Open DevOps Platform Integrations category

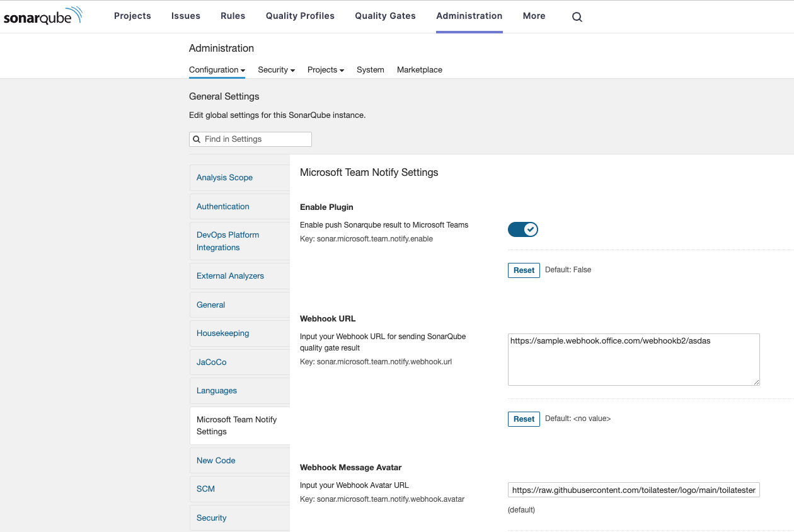(239, 241)
